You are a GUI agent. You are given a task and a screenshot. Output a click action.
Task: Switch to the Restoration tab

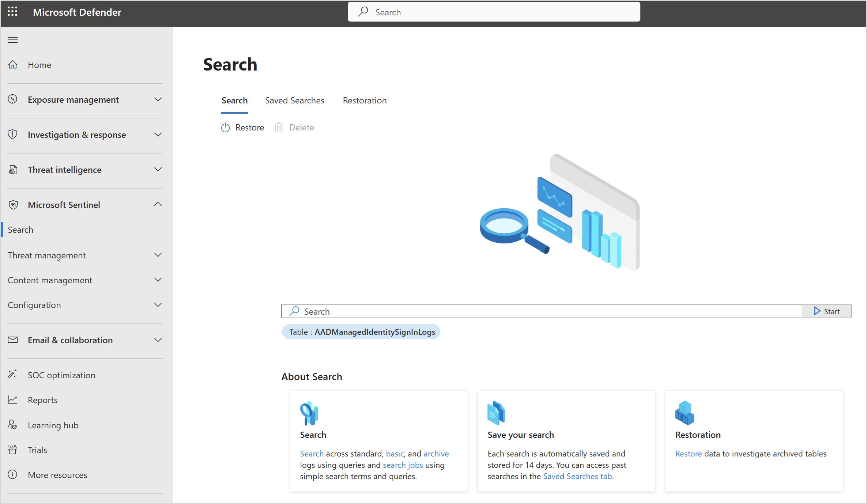pyautogui.click(x=364, y=101)
